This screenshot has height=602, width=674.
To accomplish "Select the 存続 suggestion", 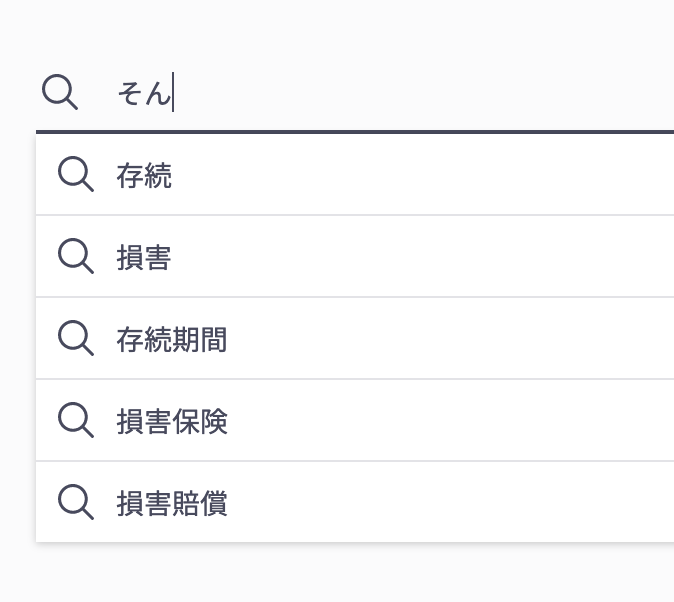I will [355, 174].
